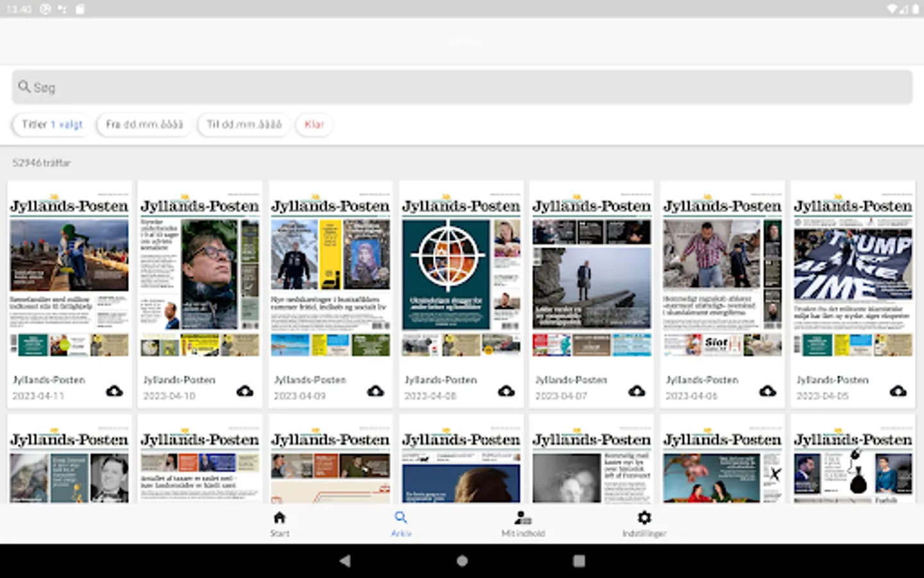Select the Arkiv tab
The width and height of the screenshot is (924, 578).
(401, 523)
